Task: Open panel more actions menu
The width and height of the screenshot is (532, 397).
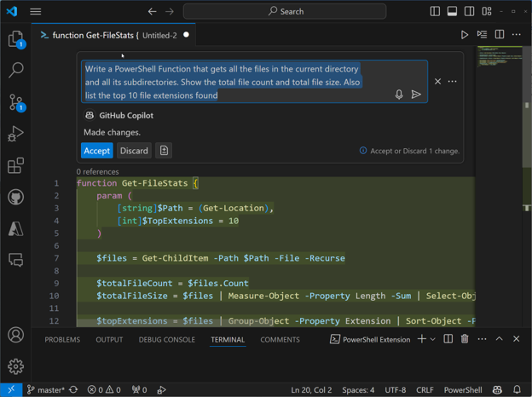Action: [x=482, y=339]
